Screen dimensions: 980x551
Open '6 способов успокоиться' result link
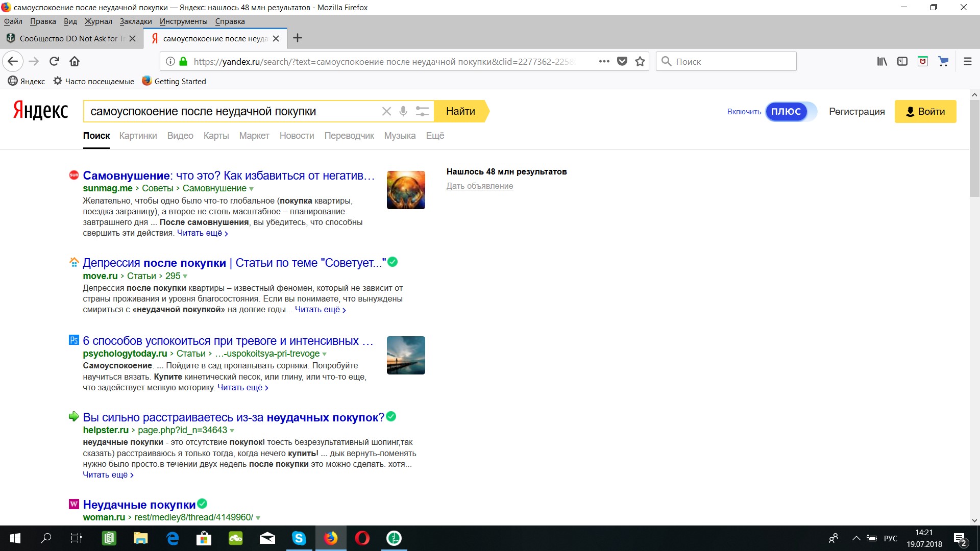coord(228,341)
